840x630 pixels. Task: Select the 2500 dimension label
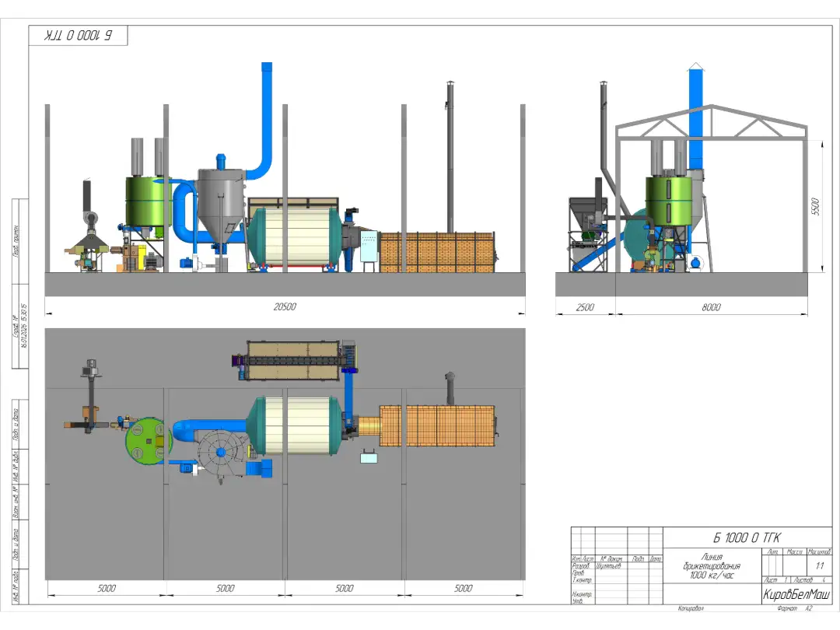click(x=584, y=307)
